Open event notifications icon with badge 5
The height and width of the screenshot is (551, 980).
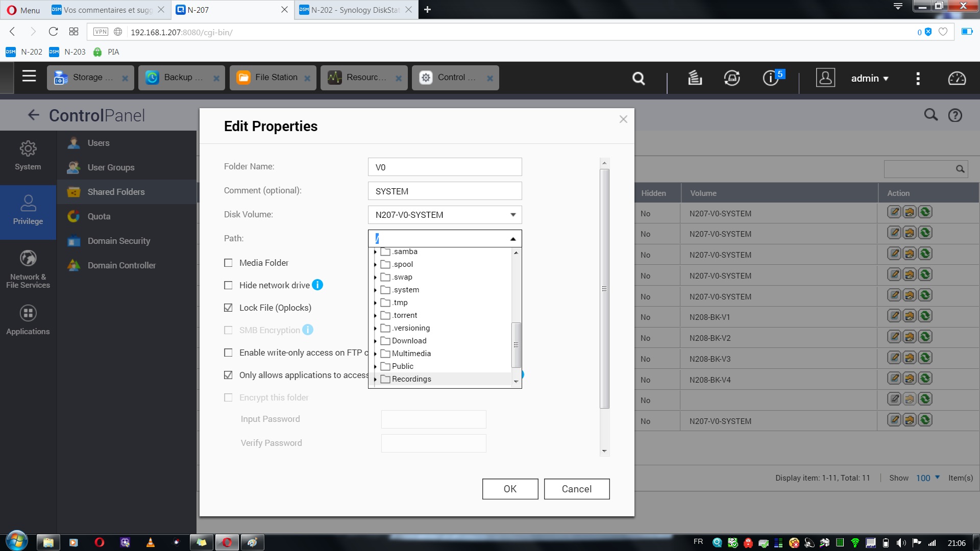[x=771, y=78]
